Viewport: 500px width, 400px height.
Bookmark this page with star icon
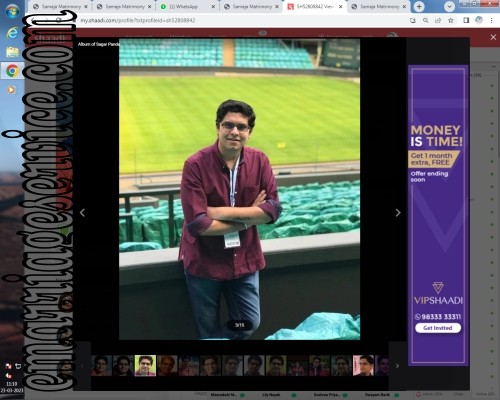click(451, 20)
